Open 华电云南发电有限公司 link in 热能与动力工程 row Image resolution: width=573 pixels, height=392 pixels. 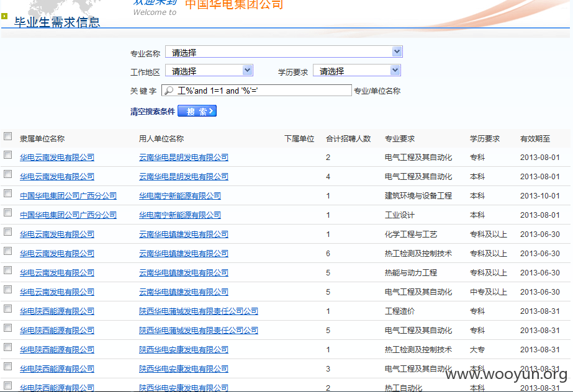pyautogui.click(x=57, y=273)
